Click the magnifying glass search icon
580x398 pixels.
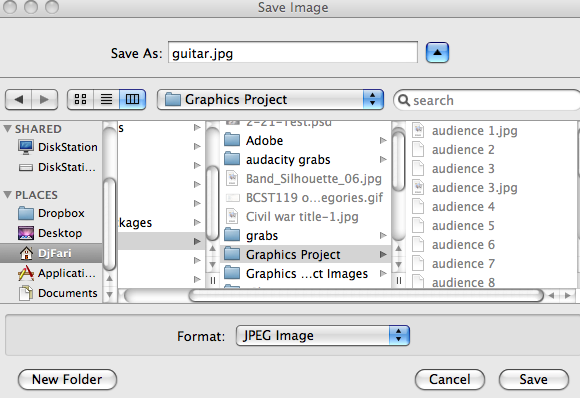(x=404, y=100)
